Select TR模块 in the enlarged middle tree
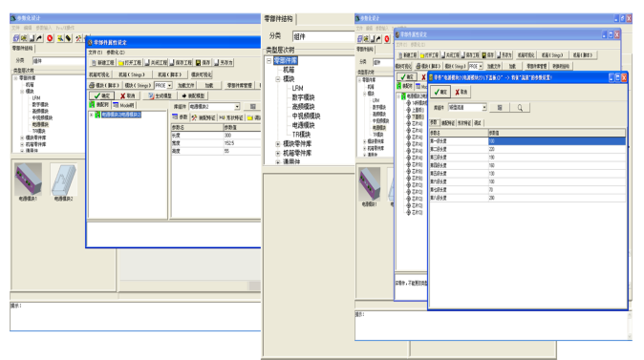This screenshot has height=360, width=644. pyautogui.click(x=301, y=135)
